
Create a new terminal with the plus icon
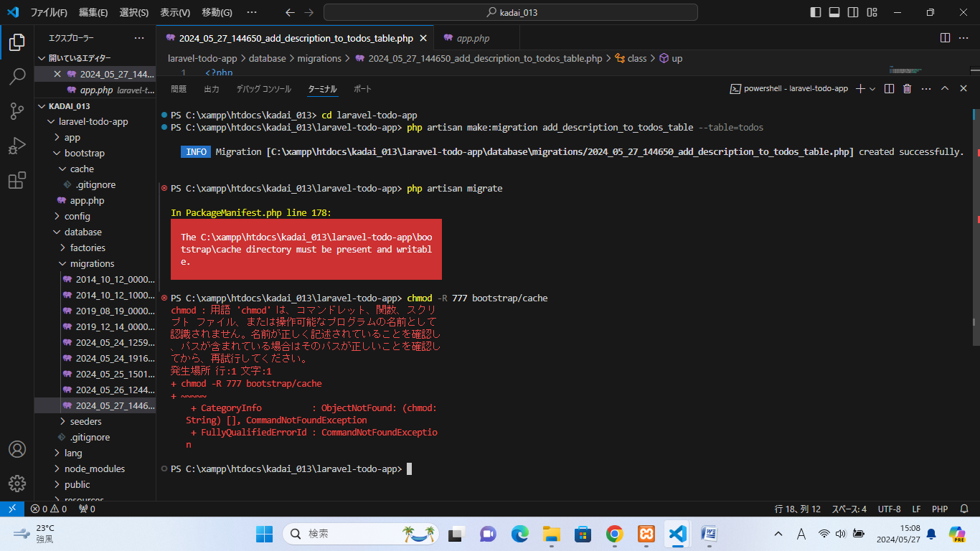click(x=859, y=88)
